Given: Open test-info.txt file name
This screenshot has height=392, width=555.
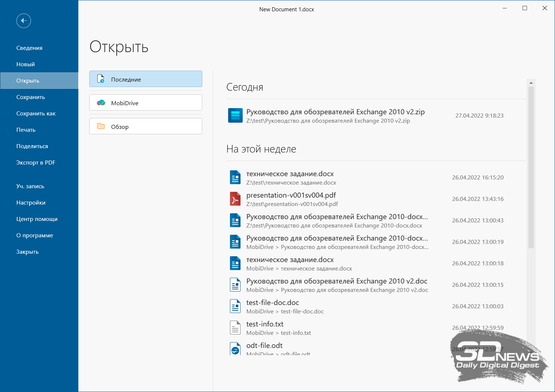Looking at the screenshot, I should 265,324.
